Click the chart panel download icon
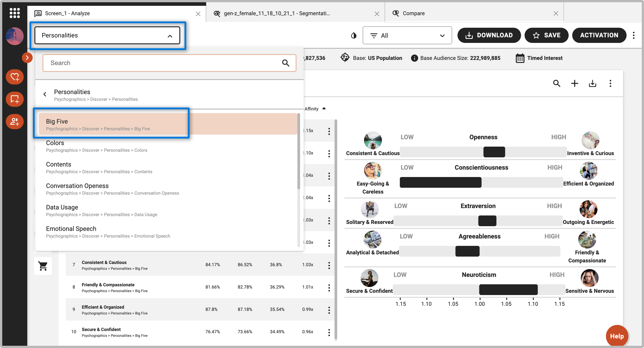Screen dimensions: 644x348 [592, 83]
